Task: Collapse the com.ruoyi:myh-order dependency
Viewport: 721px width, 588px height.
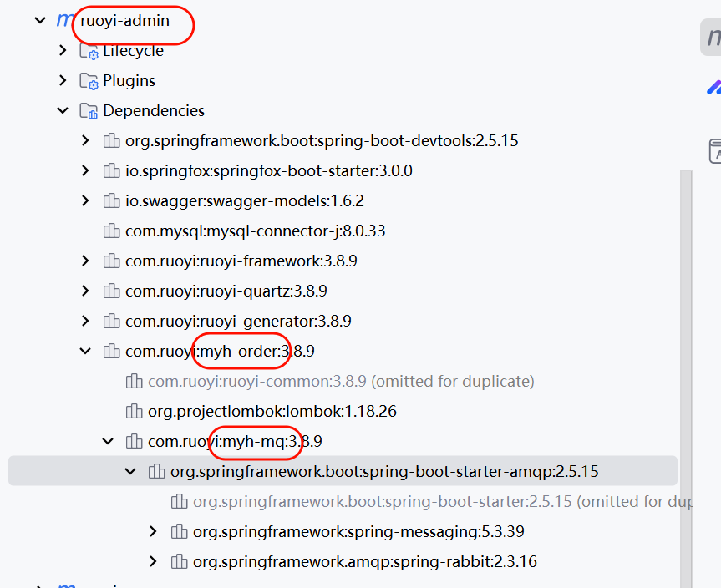Action: pyautogui.click(x=85, y=352)
